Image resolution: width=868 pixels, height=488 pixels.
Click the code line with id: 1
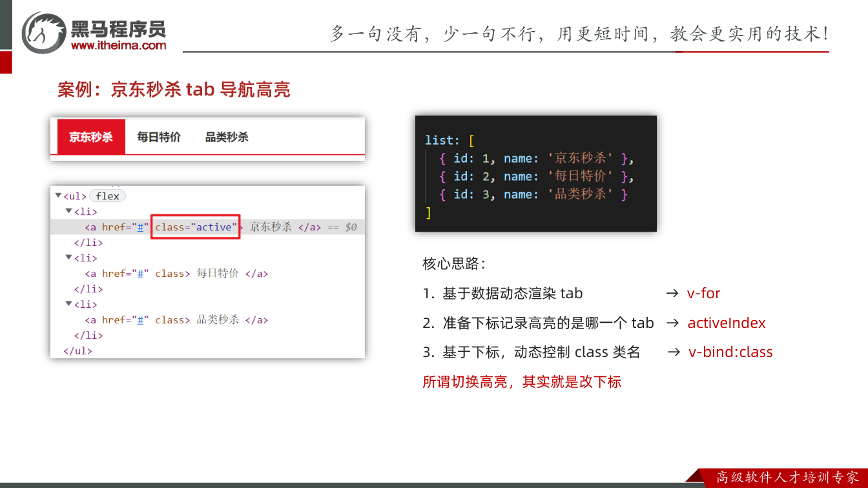click(537, 158)
